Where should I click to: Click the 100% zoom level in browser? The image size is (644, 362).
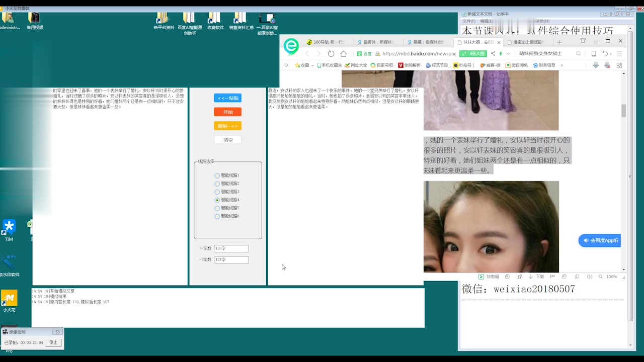pyautogui.click(x=611, y=277)
